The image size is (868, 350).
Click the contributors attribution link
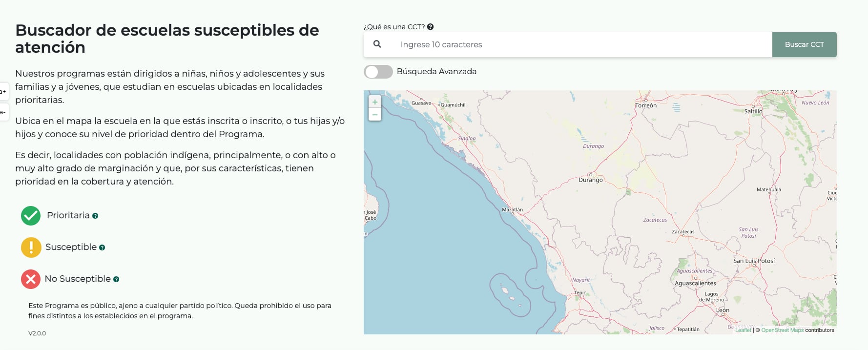click(x=819, y=330)
